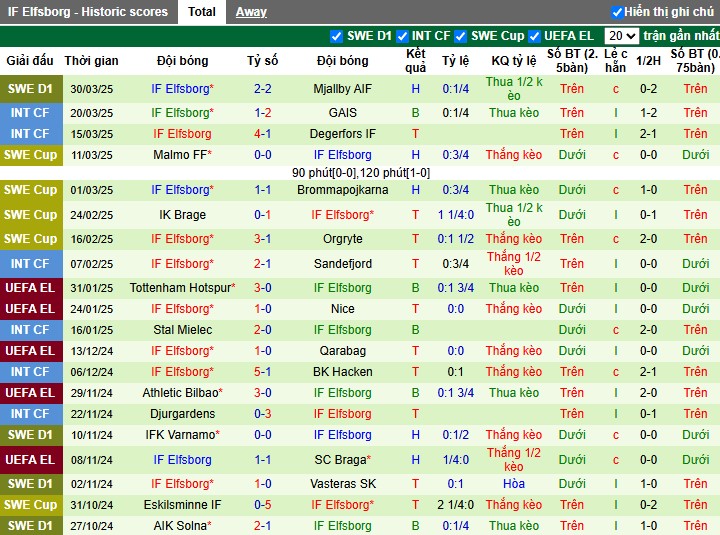The width and height of the screenshot is (720, 535).
Task: Click the INT CF label dated 20/03/25
Action: [x=30, y=113]
